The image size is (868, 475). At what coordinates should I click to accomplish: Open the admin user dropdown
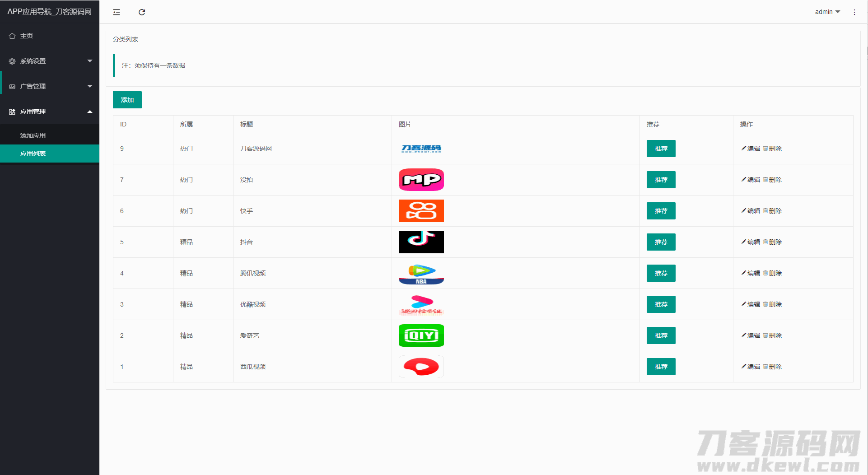[827, 12]
